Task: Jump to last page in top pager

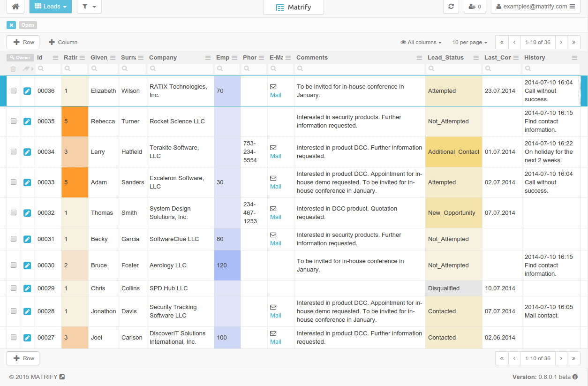Action: tap(574, 42)
